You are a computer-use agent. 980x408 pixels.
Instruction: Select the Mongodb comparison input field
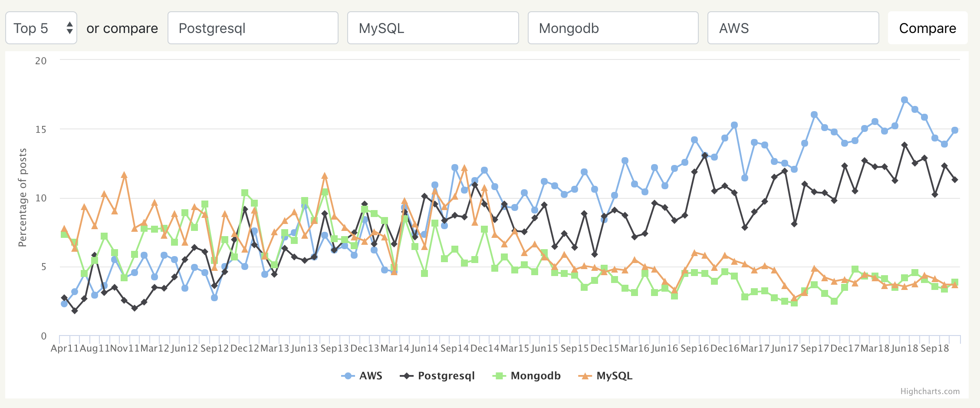pos(613,28)
